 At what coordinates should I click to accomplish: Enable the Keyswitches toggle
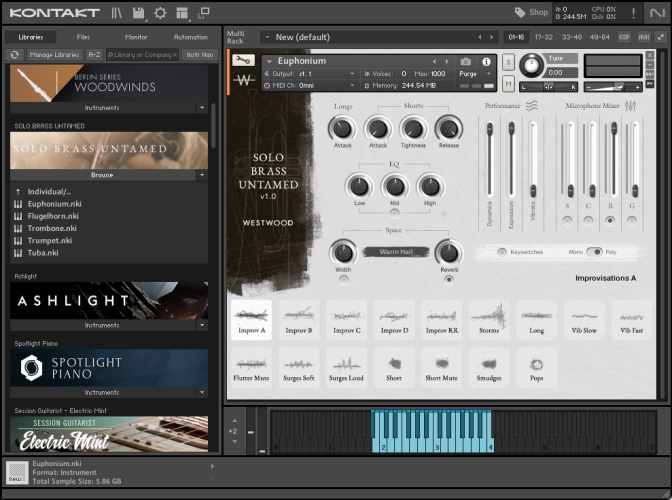[502, 252]
